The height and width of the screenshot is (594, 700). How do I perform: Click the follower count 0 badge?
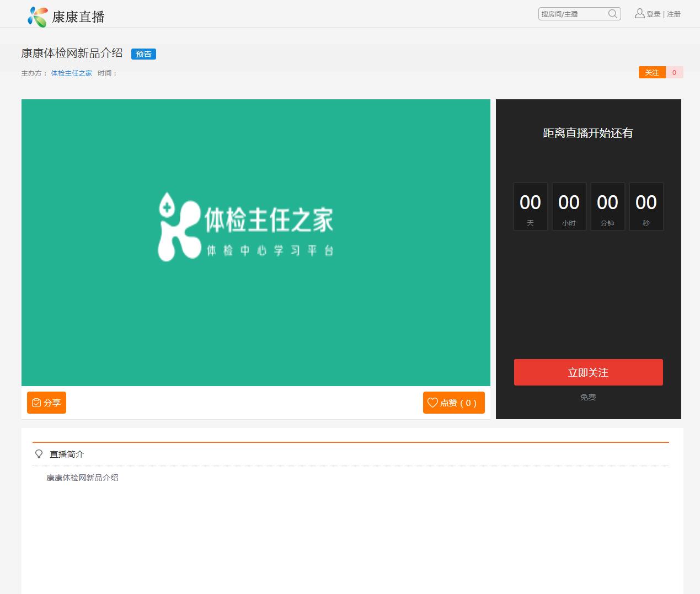pos(674,72)
